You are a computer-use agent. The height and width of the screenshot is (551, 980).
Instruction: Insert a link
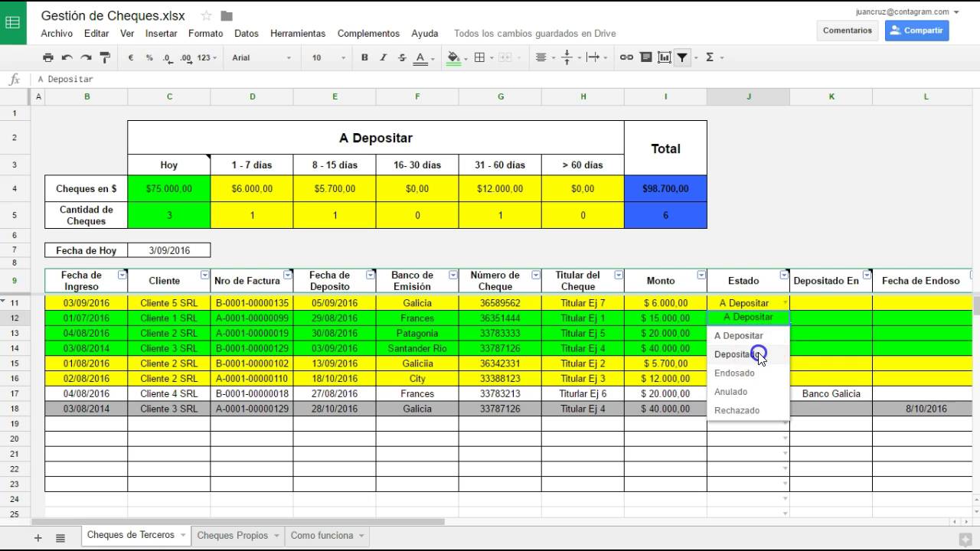tap(626, 57)
